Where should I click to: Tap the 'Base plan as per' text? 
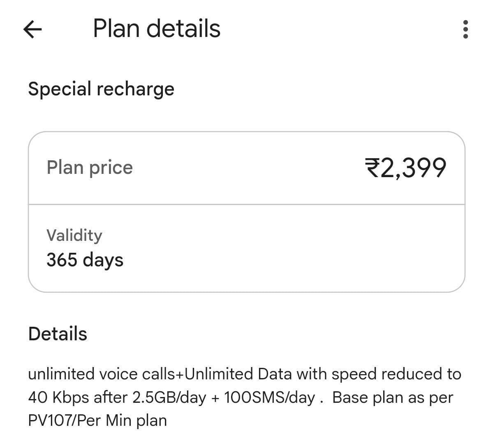coord(393,397)
